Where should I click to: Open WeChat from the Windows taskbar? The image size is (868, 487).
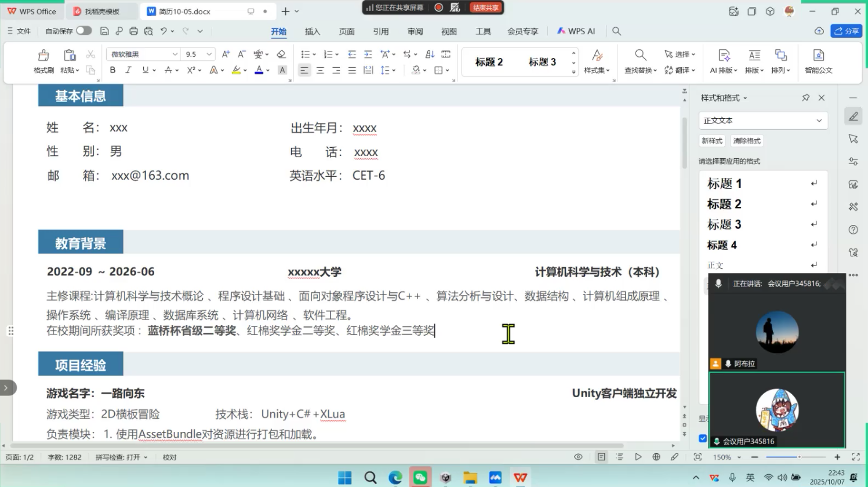(x=420, y=477)
